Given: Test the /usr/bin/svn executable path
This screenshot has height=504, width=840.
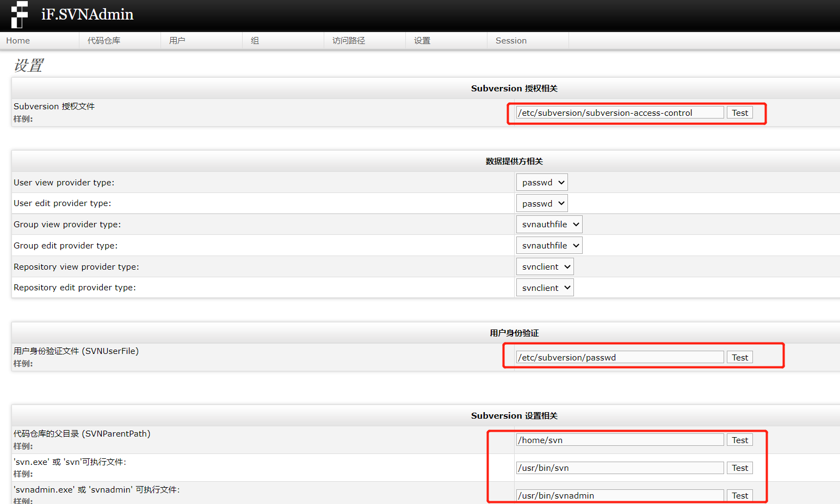Looking at the screenshot, I should [740, 468].
